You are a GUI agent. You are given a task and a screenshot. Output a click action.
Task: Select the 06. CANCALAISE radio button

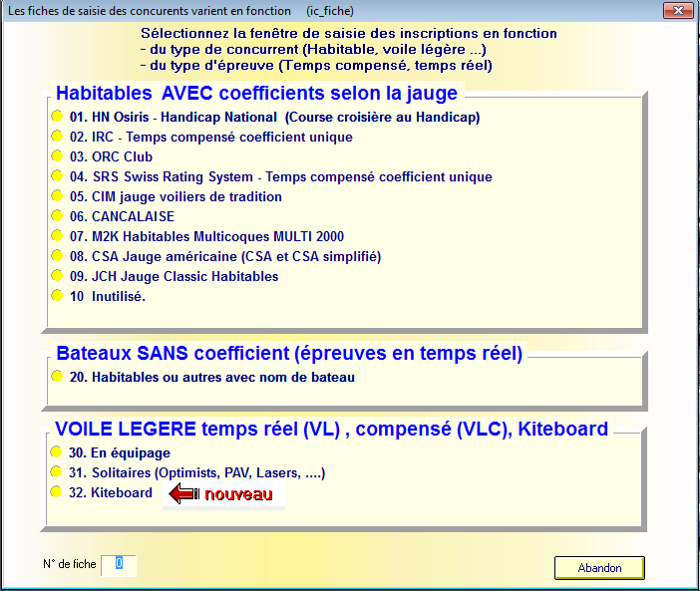[x=57, y=216]
